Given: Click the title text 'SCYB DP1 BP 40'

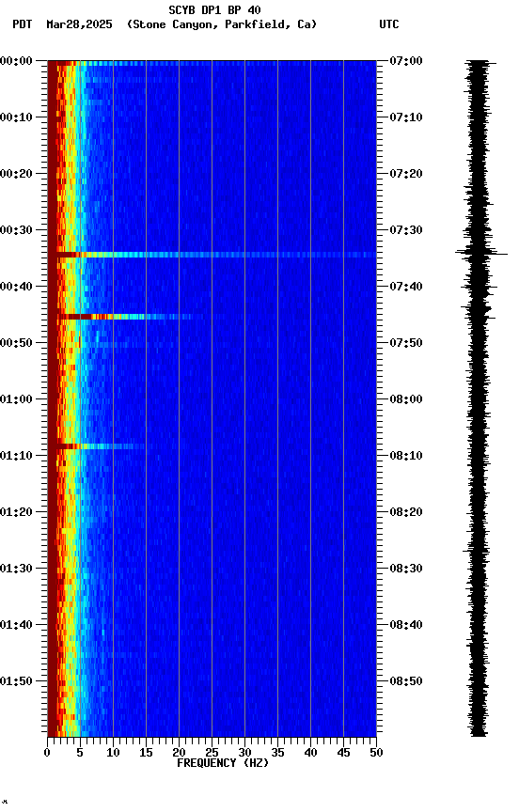Looking at the screenshot, I should click(x=214, y=10).
